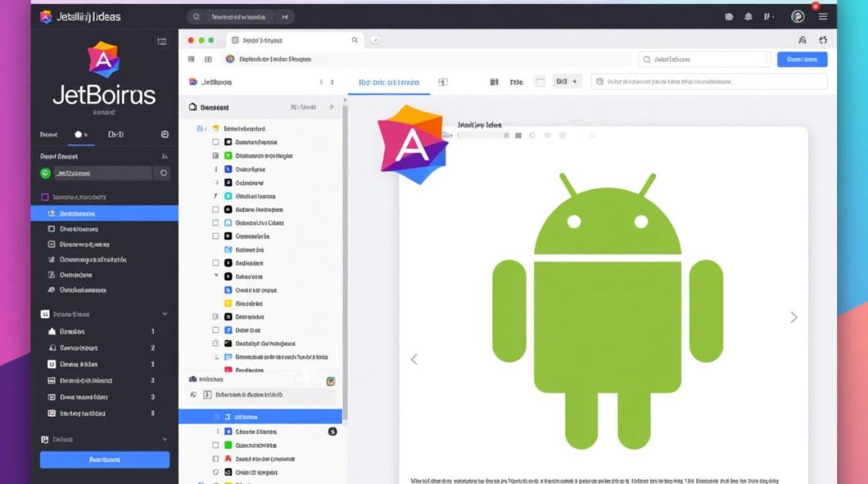The height and width of the screenshot is (484, 868).
Task: Select the blue underlined tab above the preview
Action: pyautogui.click(x=389, y=82)
